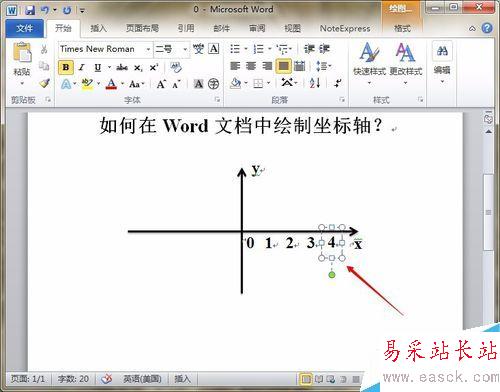Click the vertical scrollbar up arrow
This screenshot has height=392, width=500.
point(489,132)
